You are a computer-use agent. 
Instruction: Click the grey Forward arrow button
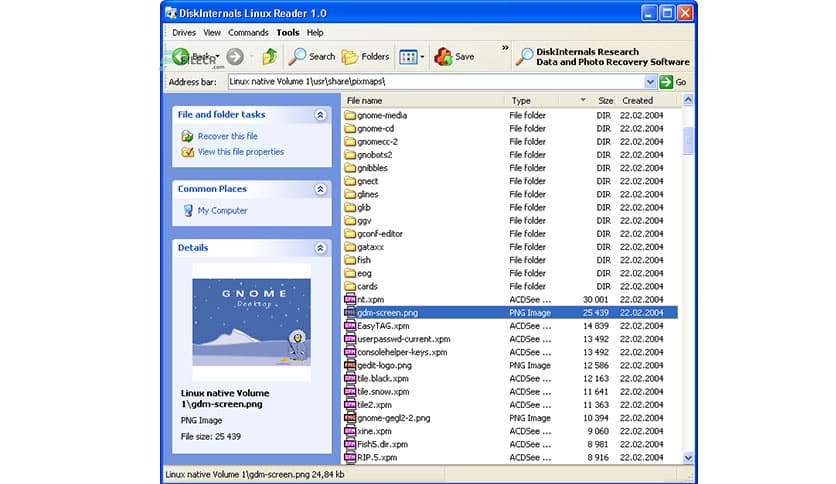click(x=235, y=57)
